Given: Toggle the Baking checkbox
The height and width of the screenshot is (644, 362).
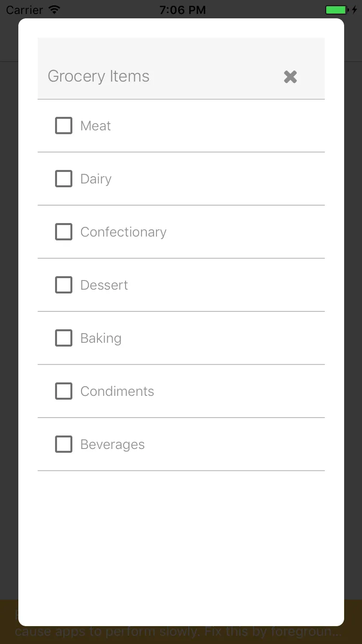Looking at the screenshot, I should [64, 338].
